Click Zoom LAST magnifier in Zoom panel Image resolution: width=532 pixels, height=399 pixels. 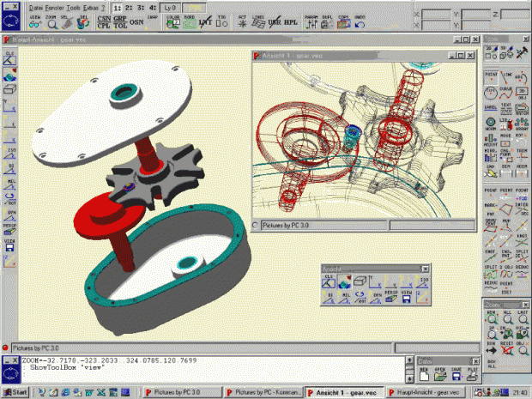tap(523, 317)
